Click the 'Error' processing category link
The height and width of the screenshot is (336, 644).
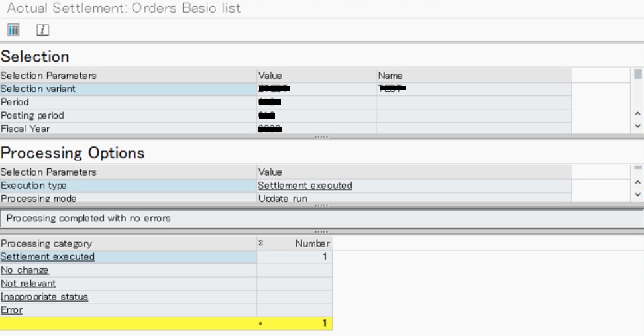(x=11, y=309)
